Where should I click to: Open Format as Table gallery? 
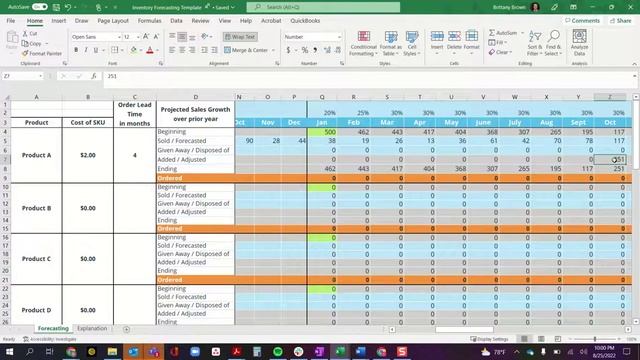tap(391, 43)
